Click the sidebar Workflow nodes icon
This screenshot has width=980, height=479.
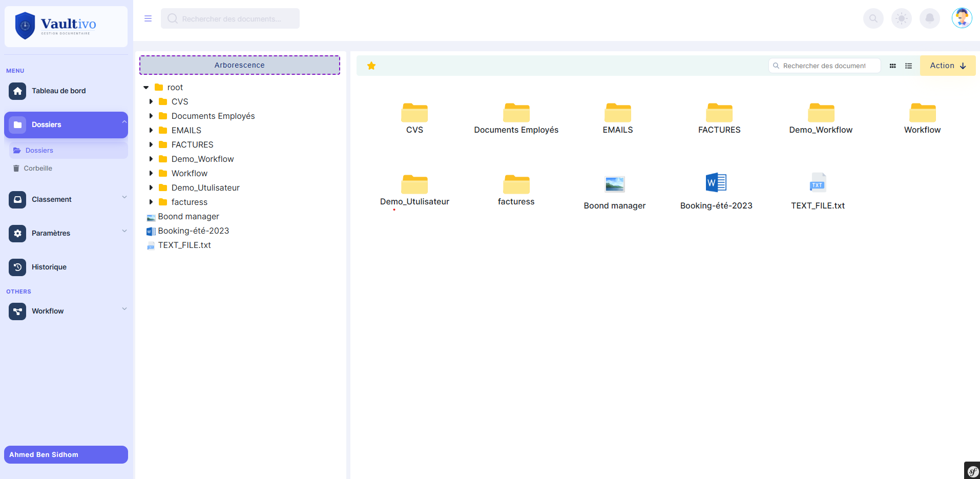pos(17,311)
